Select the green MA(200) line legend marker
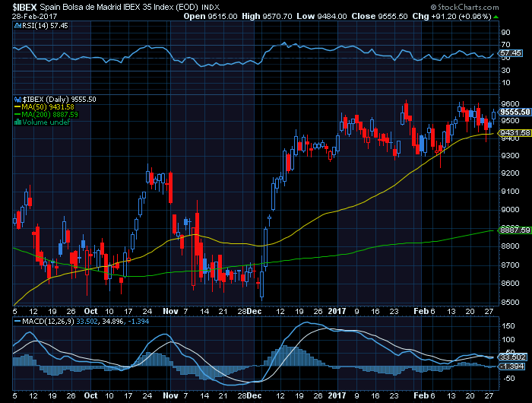The width and height of the screenshot is (532, 403). click(x=17, y=115)
